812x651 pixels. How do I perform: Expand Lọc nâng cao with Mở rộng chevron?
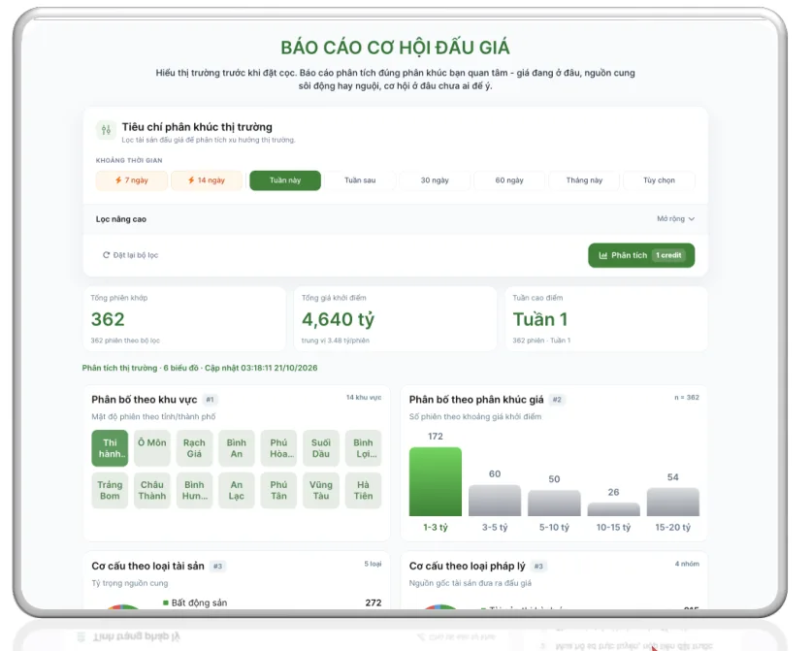pos(676,219)
